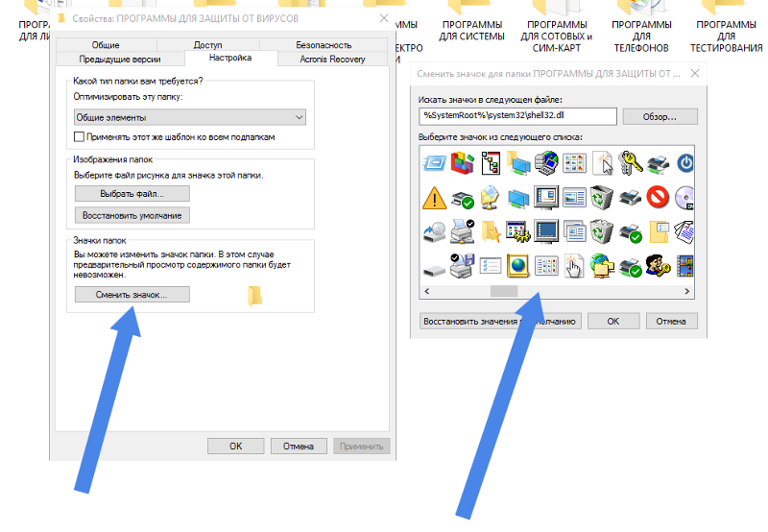768x532 pixels.
Task: Pick the gray hard drive icon
Action: pos(434,270)
